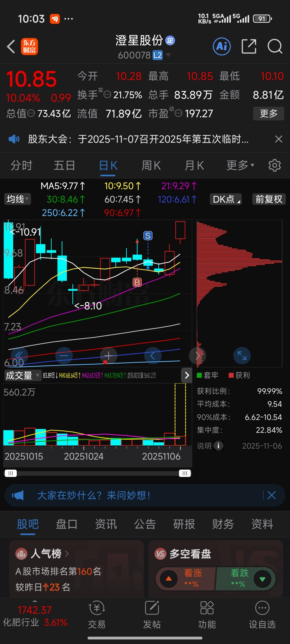This screenshot has height=644, width=290.
Task: Tap the back arrow icon
Action: point(11,47)
